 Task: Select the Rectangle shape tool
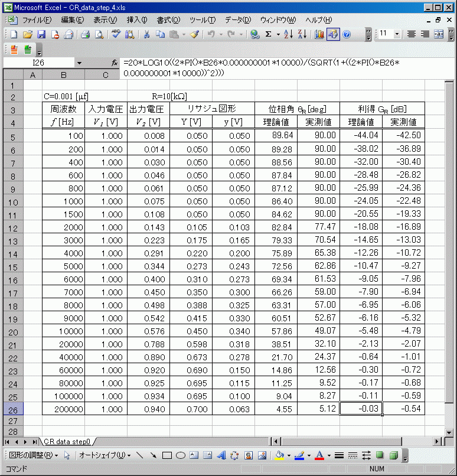pos(167,455)
